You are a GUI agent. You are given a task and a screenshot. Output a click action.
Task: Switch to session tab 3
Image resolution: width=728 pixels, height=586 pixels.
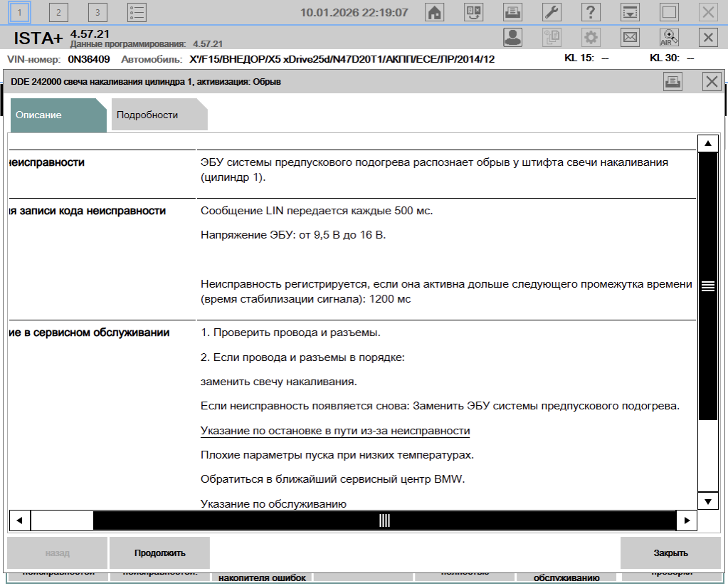pyautogui.click(x=97, y=12)
